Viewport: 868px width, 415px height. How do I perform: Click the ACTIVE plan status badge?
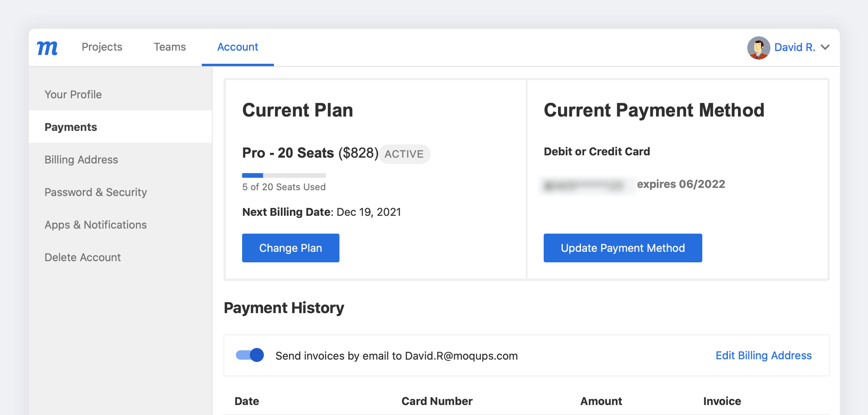(x=404, y=154)
